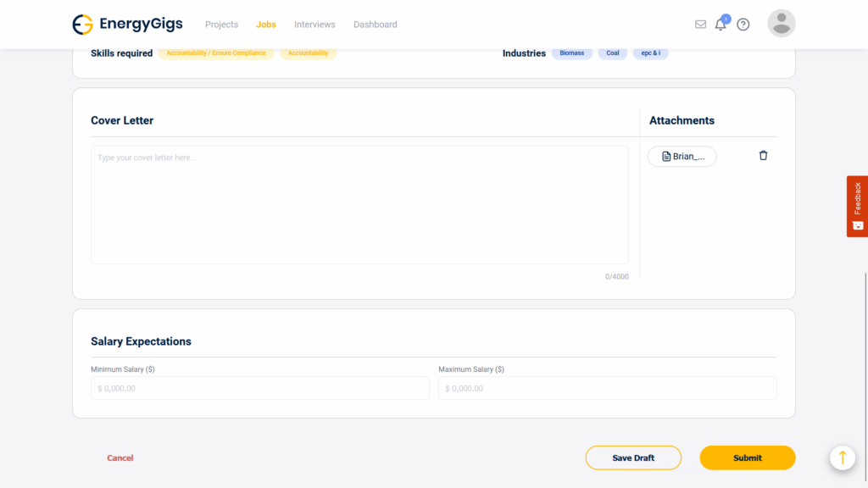
Task: Click the Submit button
Action: pos(747,457)
